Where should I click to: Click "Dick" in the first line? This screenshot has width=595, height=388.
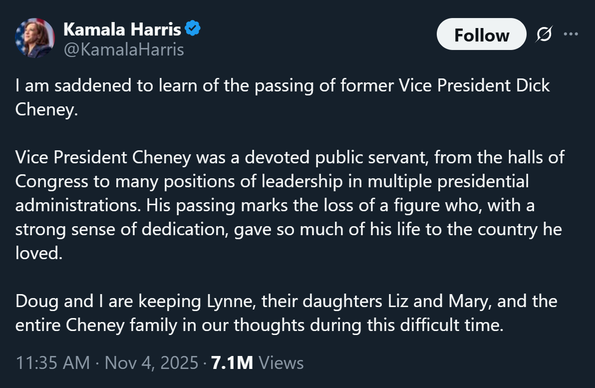pyautogui.click(x=533, y=85)
